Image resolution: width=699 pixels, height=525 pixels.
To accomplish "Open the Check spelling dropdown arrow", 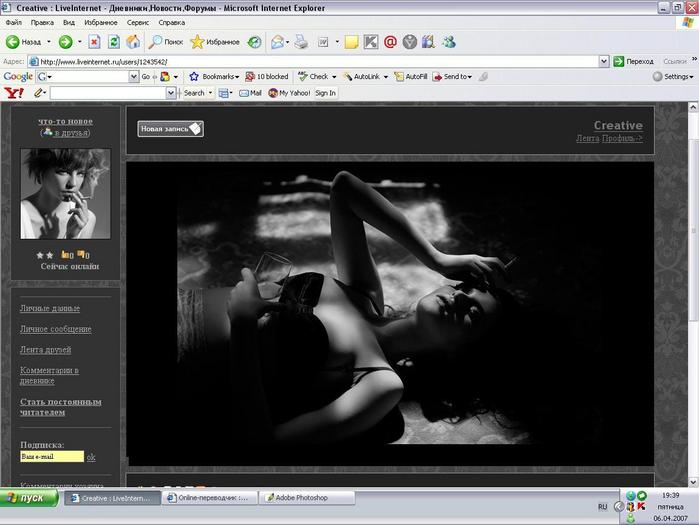I will (x=334, y=77).
